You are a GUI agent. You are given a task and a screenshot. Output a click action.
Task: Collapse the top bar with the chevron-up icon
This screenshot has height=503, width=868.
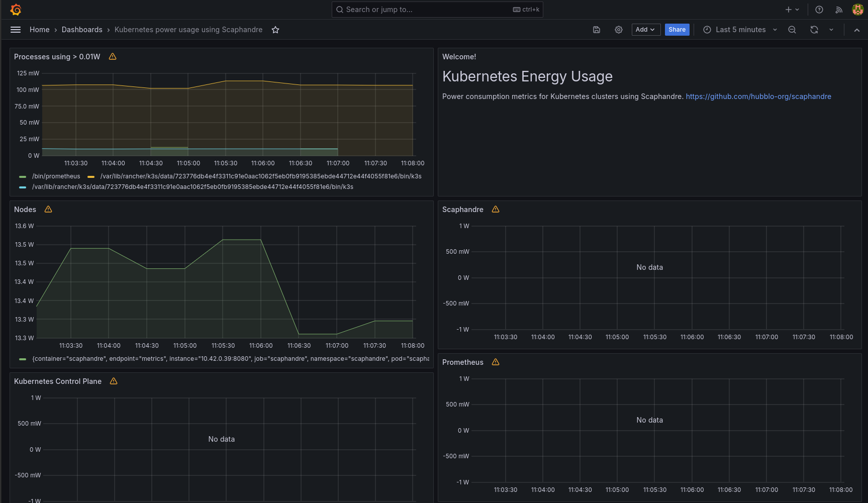coord(857,30)
